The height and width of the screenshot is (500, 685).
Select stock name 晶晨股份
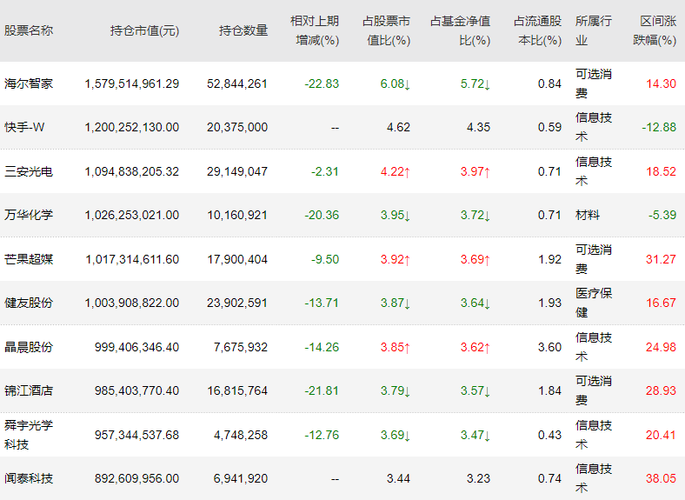[x=29, y=347]
